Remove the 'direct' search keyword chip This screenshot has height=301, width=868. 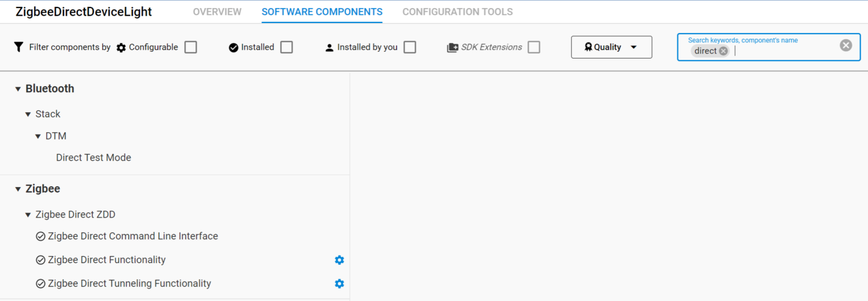click(723, 51)
